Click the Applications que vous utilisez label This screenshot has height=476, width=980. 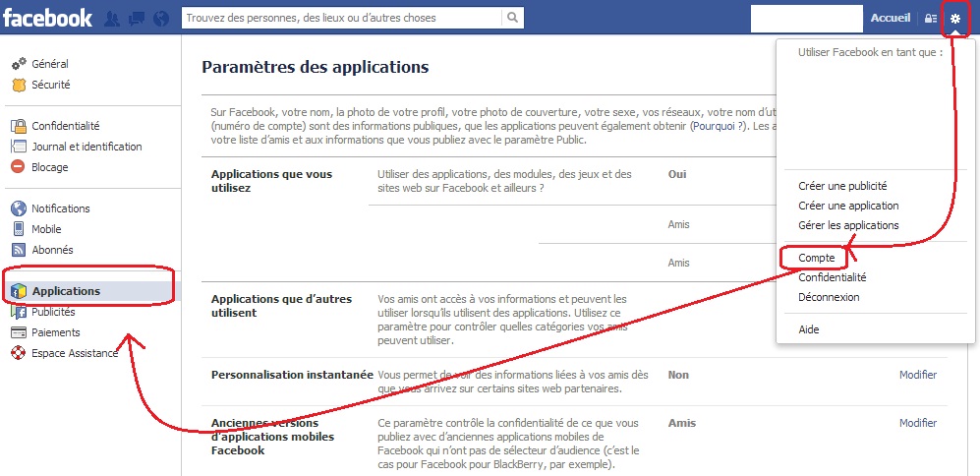pyautogui.click(x=272, y=181)
